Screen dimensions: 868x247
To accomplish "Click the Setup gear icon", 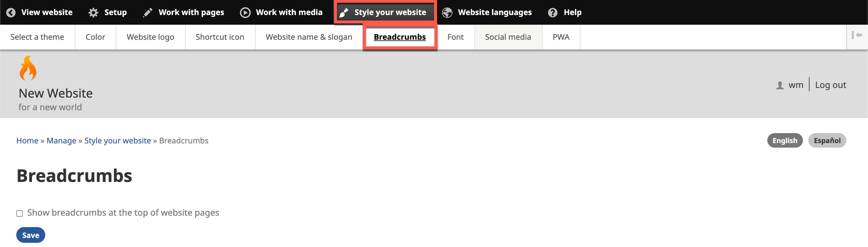I will pos(93,12).
